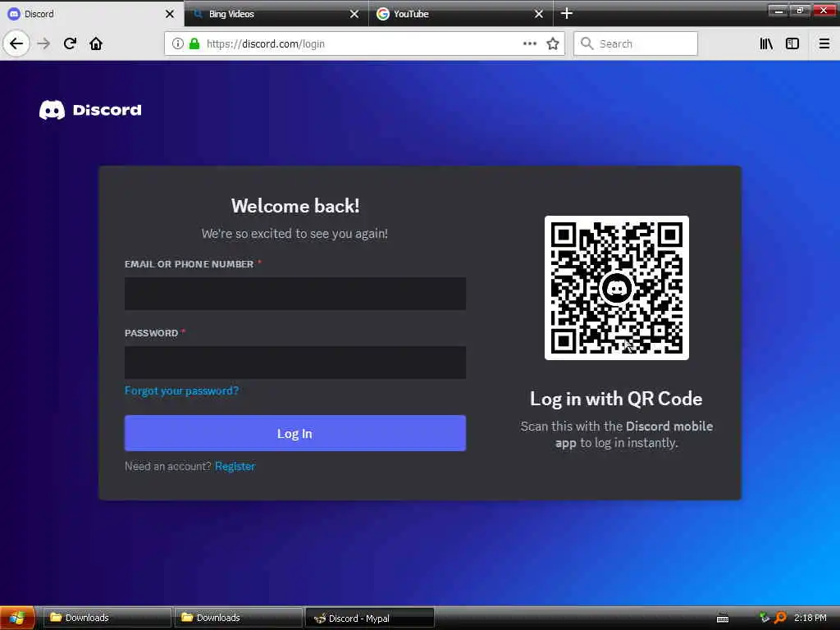Image resolution: width=840 pixels, height=630 pixels.
Task: Click the browser Search box
Action: pos(636,43)
